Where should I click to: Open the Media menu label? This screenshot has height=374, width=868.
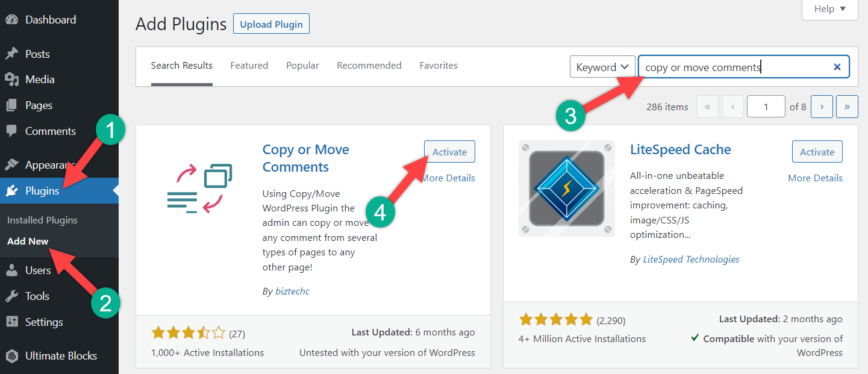40,79
